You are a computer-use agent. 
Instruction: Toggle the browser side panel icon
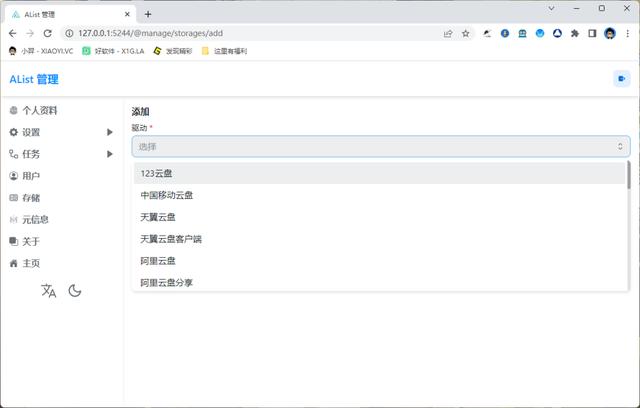coord(592,33)
